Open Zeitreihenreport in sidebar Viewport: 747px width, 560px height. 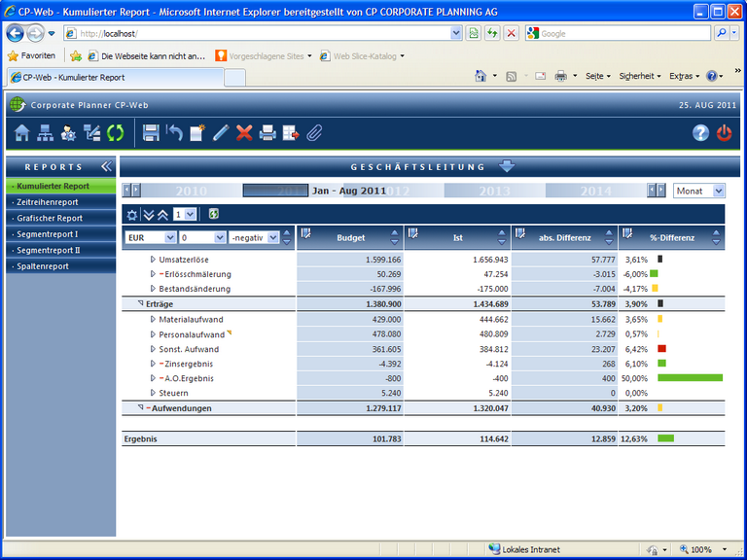61,202
